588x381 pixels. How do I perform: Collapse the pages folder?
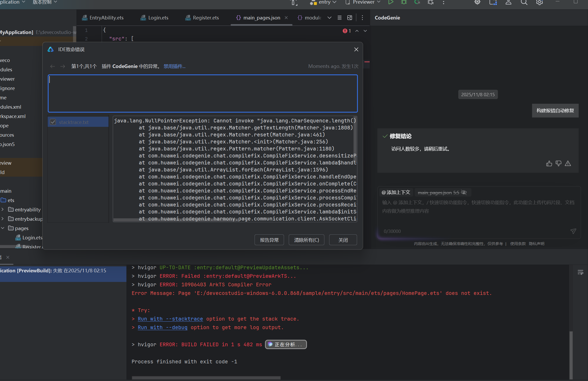(3, 228)
